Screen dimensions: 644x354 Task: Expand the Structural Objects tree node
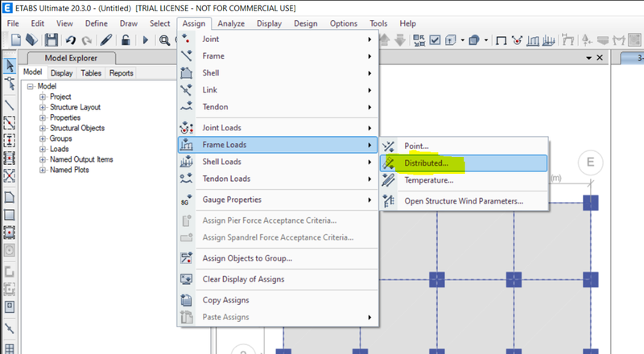tap(43, 128)
